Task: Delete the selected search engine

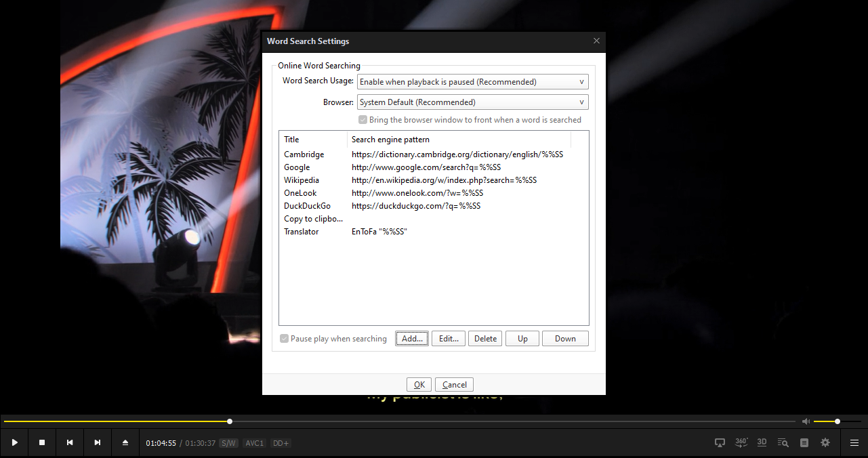Action: click(485, 339)
